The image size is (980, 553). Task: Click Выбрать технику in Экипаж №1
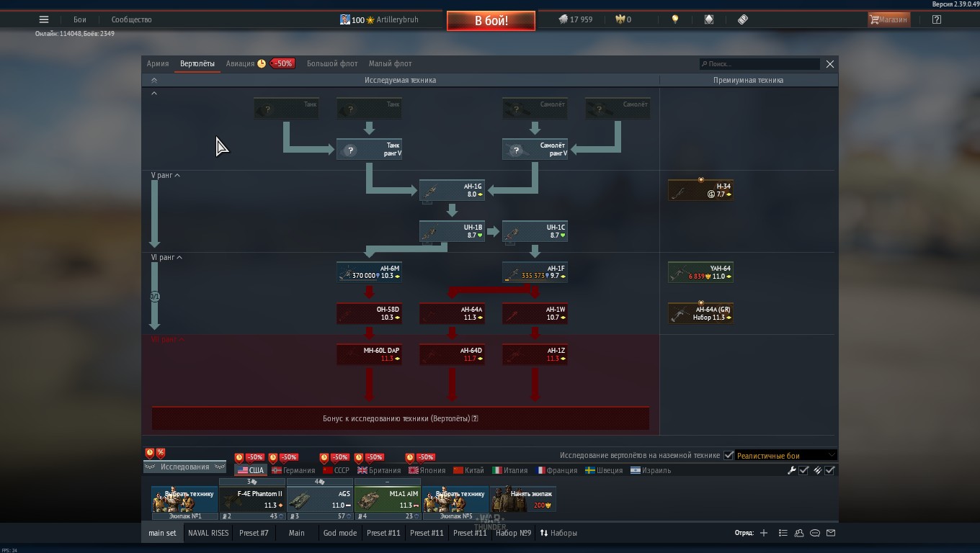(184, 499)
